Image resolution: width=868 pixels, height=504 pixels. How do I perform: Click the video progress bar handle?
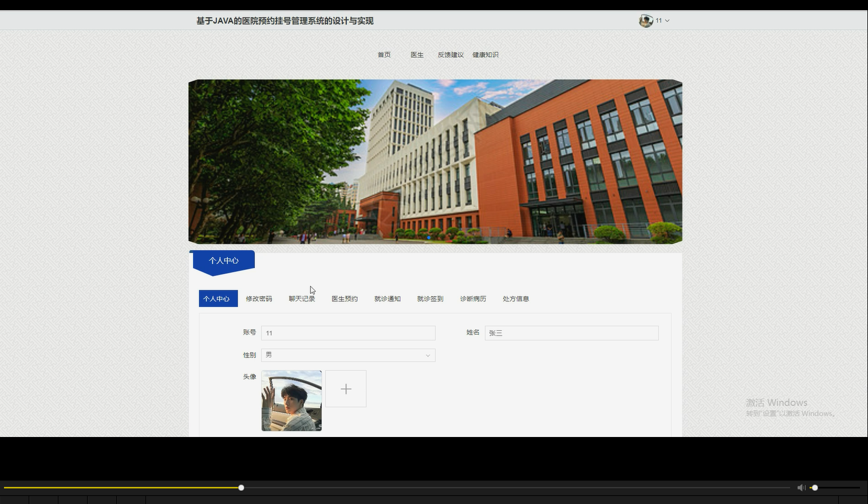pyautogui.click(x=241, y=487)
